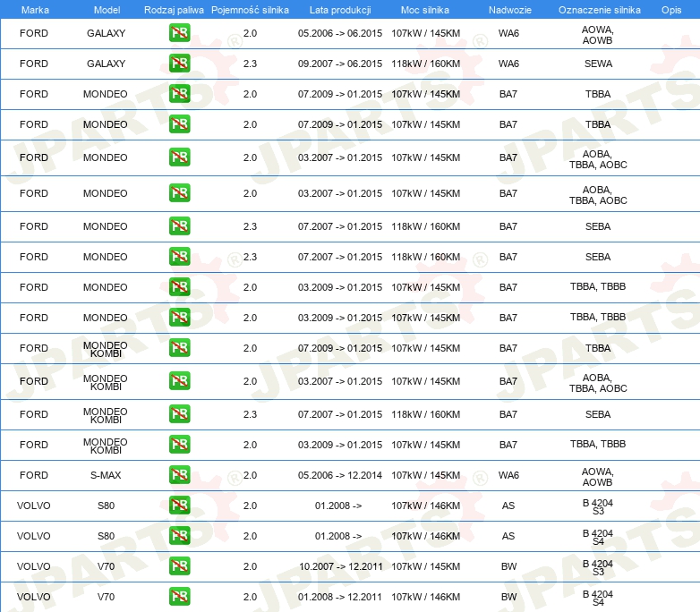This screenshot has height=612, width=700.
Task: Click the fuel icon for Mondeo Kombi TBBA 07.2009
Action: [179, 348]
